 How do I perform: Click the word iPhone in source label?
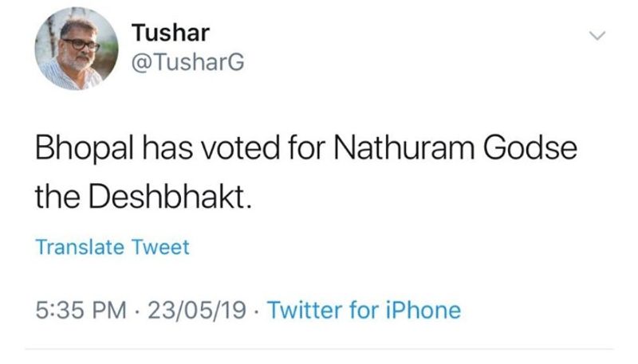(423, 310)
